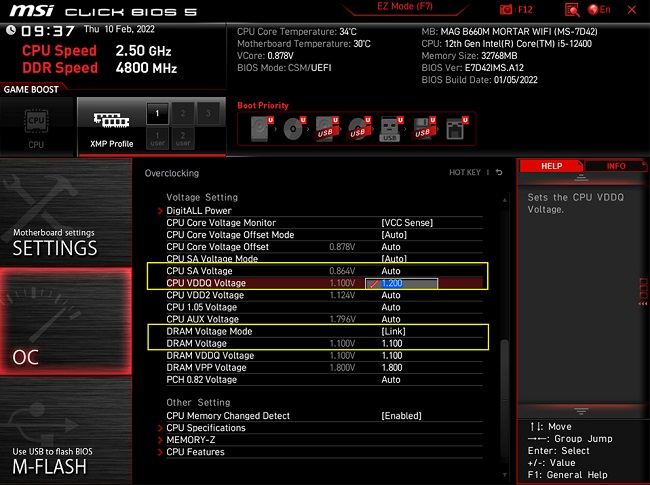Open CPU Core Voltage Monitor [VCC Sense] dropdown
The image size is (650, 485).
pyautogui.click(x=407, y=223)
